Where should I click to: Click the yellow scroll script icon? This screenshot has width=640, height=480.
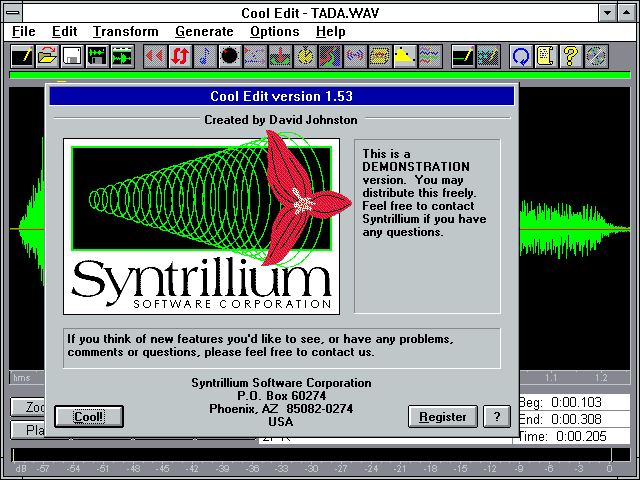[x=547, y=56]
